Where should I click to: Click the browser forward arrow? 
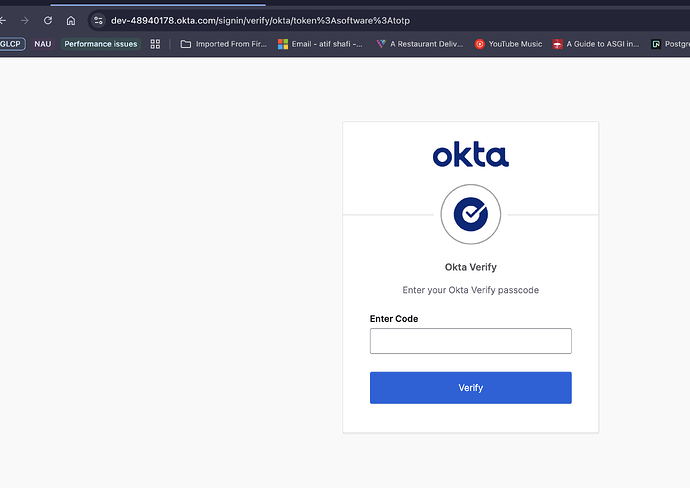point(25,21)
